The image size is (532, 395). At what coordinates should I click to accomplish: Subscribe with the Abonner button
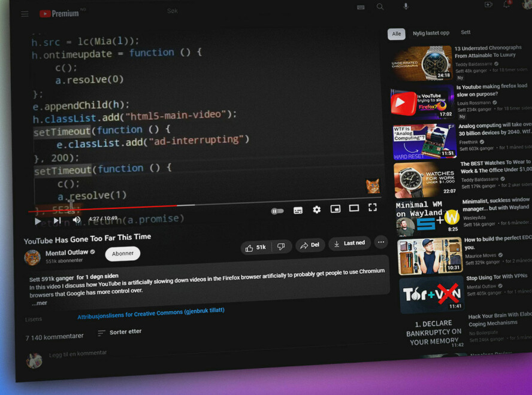[122, 254]
